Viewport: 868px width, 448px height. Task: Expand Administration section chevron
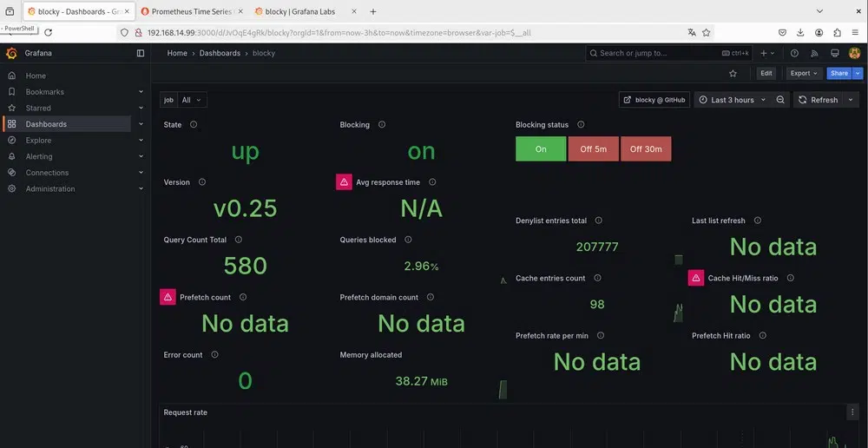141,188
